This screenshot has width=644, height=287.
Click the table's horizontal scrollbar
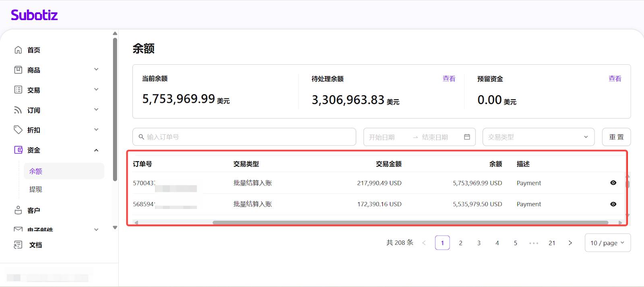tap(410, 222)
